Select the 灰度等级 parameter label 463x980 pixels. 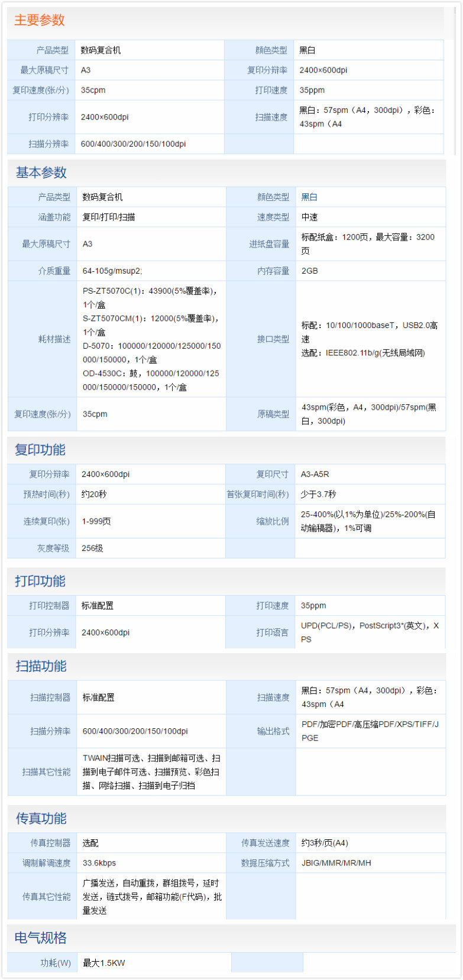(53, 549)
